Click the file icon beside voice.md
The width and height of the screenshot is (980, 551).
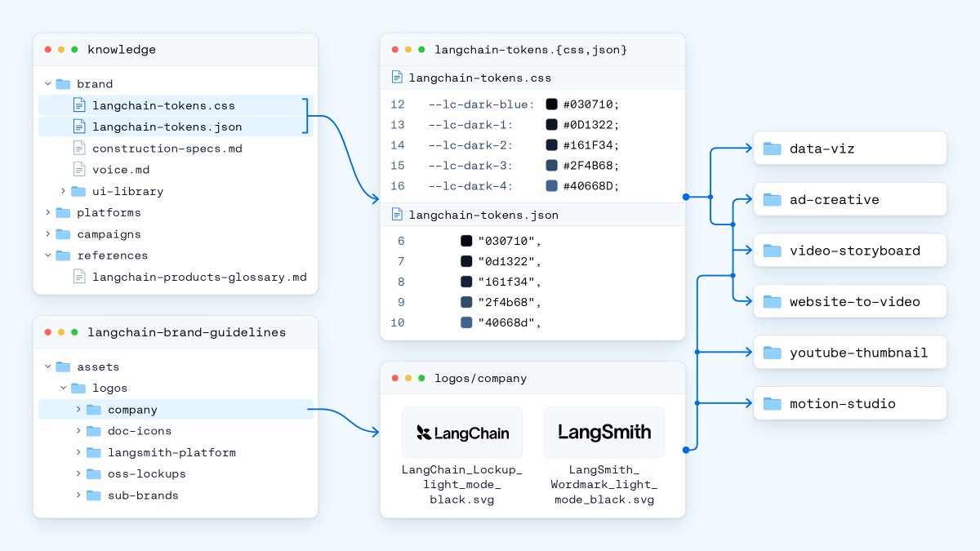(x=79, y=169)
